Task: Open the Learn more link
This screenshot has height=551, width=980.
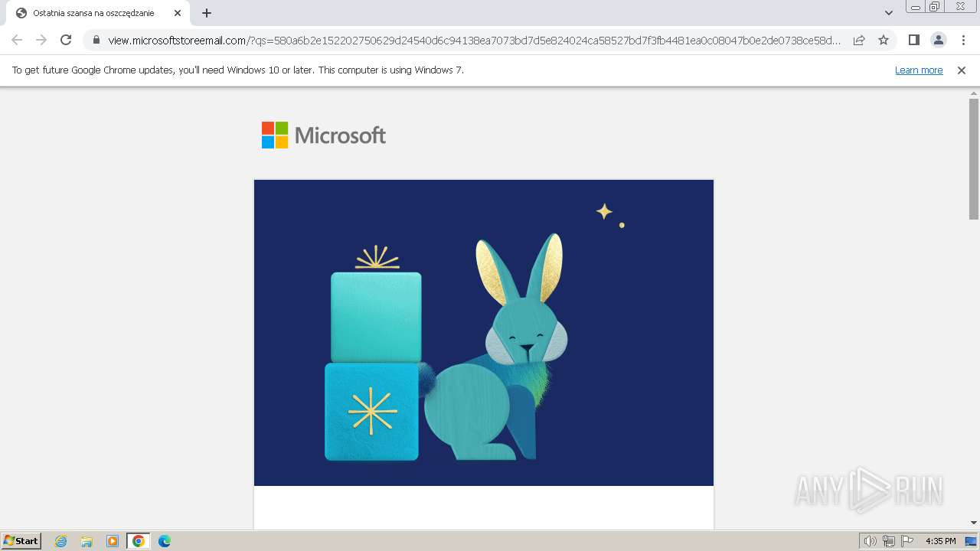Action: click(x=919, y=70)
